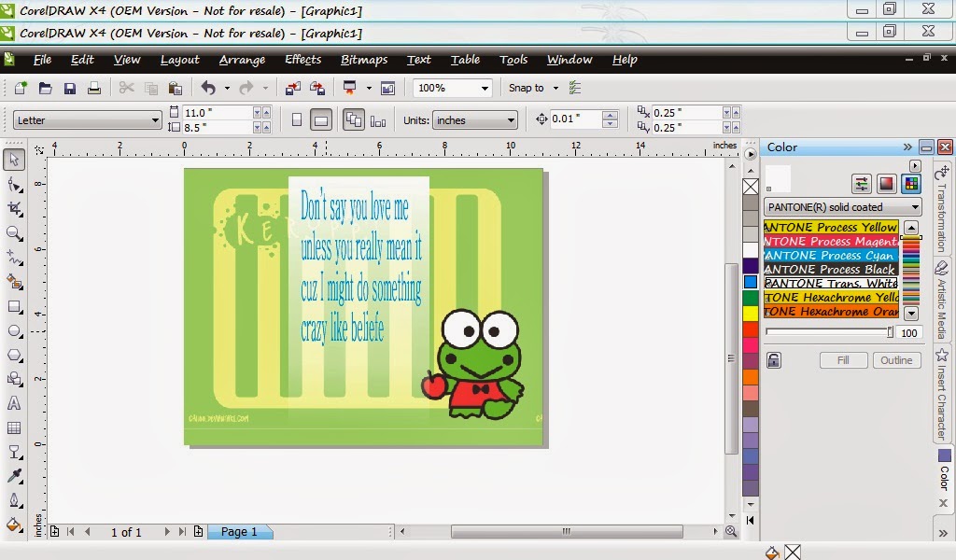
Task: Select the Rectangle tool
Action: [x=14, y=306]
